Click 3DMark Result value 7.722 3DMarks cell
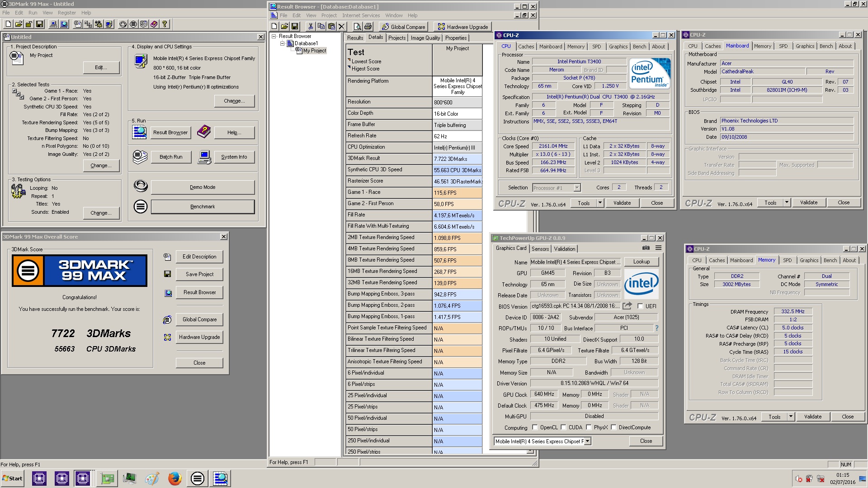The height and width of the screenshot is (488, 868). pyautogui.click(x=458, y=159)
